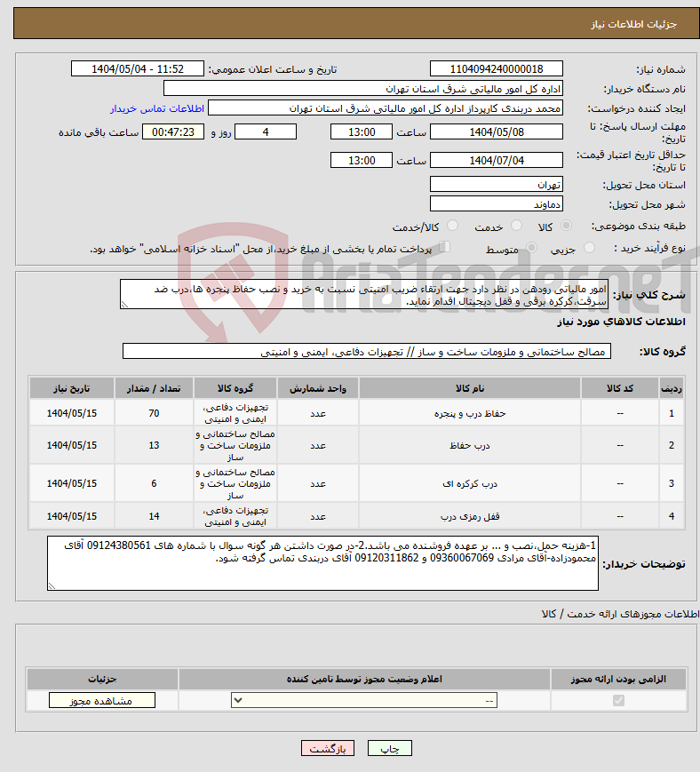
Task: Click the delivery province field تهران
Action: (497, 185)
